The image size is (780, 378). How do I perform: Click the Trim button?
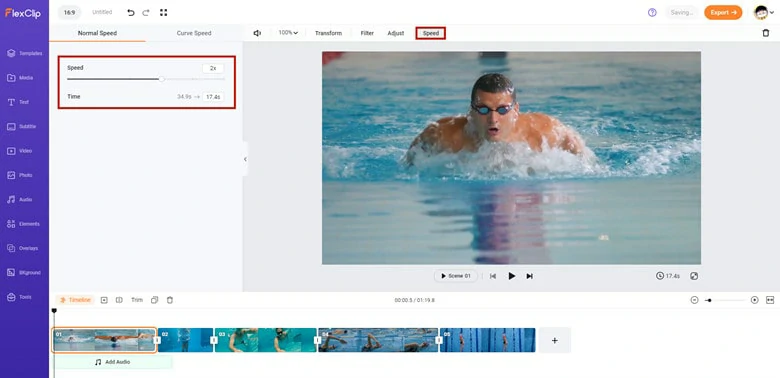pyautogui.click(x=137, y=300)
